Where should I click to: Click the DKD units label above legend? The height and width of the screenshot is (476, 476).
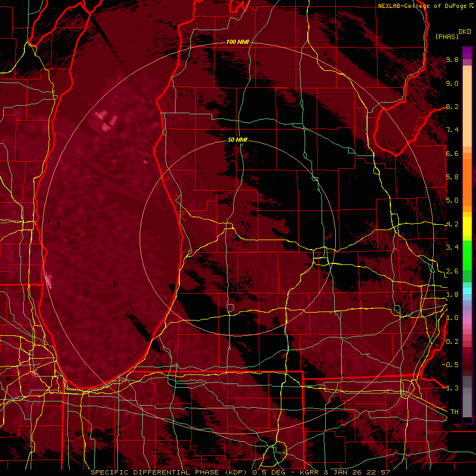coord(464,32)
